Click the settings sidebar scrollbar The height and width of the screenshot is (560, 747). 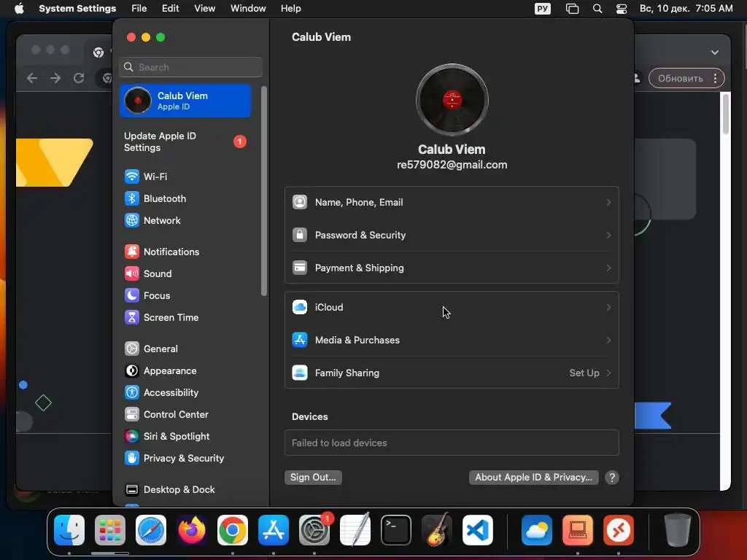click(x=264, y=191)
